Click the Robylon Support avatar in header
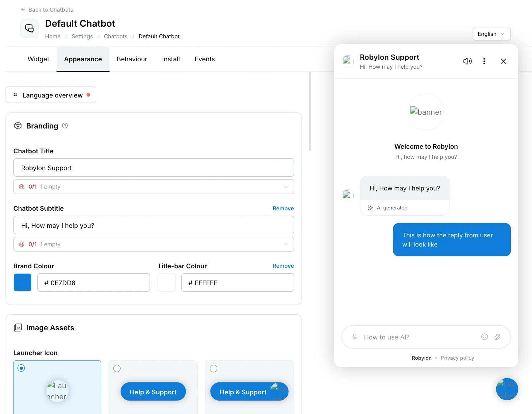The height and width of the screenshot is (414, 532). tap(348, 61)
